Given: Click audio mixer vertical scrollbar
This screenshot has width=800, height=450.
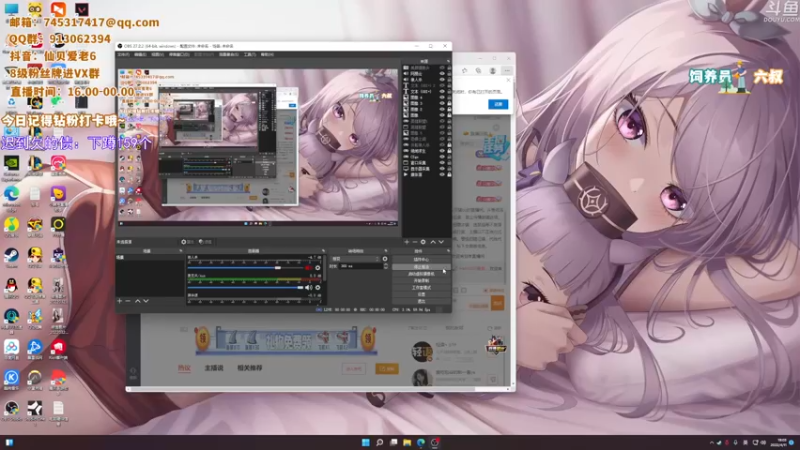Looking at the screenshot, I should [x=324, y=268].
